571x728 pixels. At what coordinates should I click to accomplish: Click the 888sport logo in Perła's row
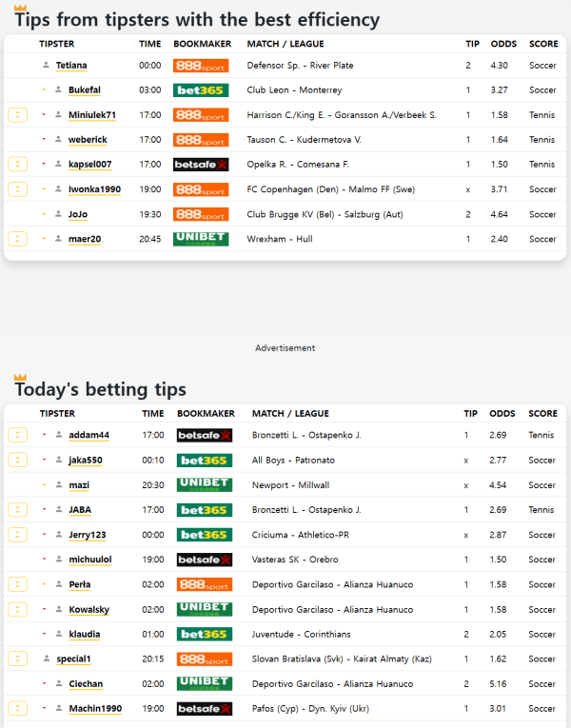tap(205, 584)
